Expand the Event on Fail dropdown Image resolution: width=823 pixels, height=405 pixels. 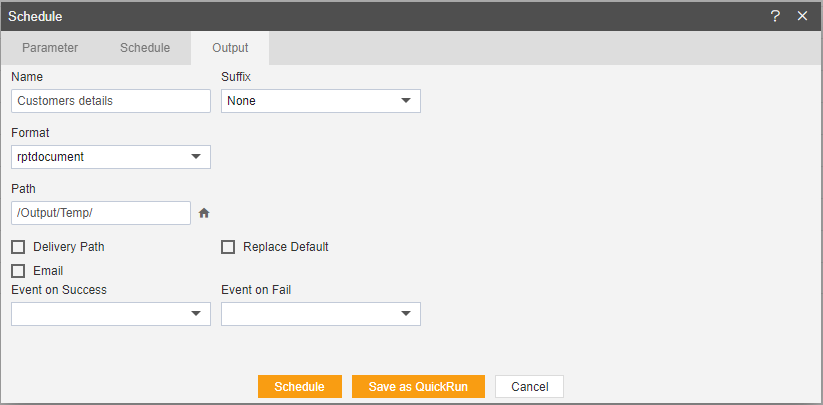(x=321, y=314)
